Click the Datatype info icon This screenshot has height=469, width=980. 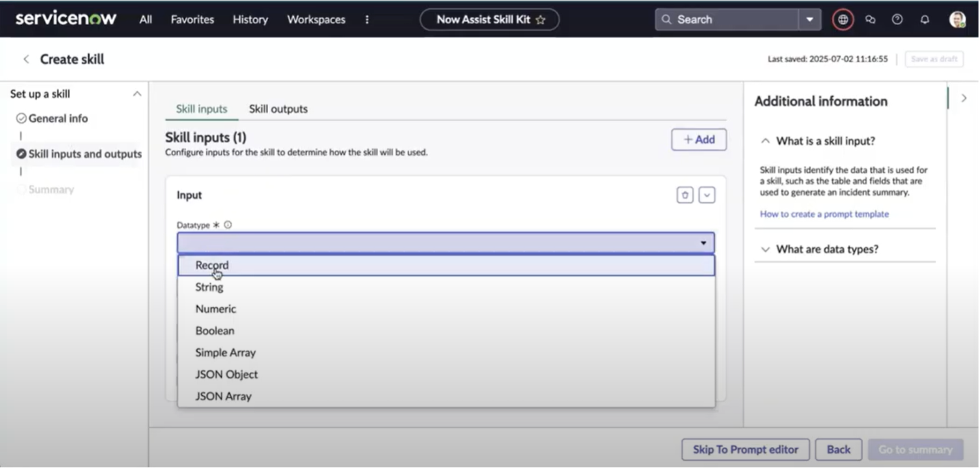click(228, 225)
